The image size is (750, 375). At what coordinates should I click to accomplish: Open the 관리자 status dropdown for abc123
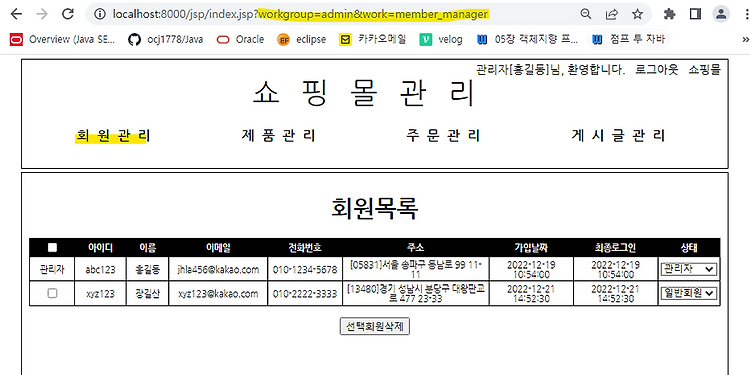pyautogui.click(x=689, y=269)
